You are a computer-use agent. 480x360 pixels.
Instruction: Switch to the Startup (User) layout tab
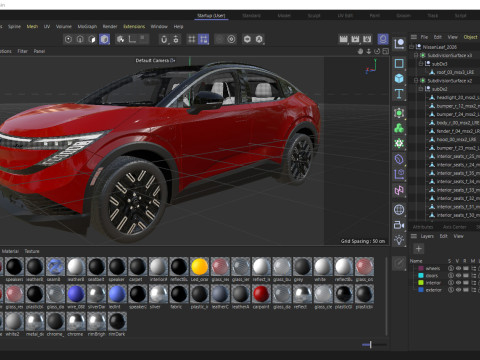point(211,16)
